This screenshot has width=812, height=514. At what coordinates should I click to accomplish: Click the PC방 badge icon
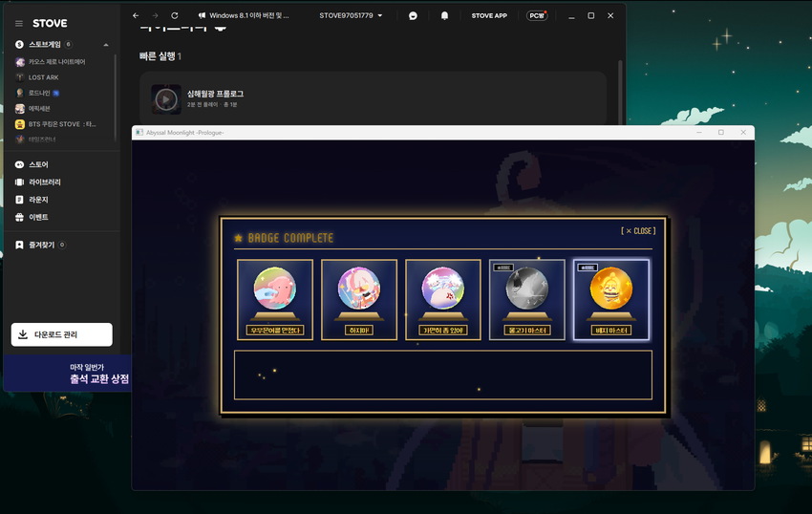click(537, 15)
